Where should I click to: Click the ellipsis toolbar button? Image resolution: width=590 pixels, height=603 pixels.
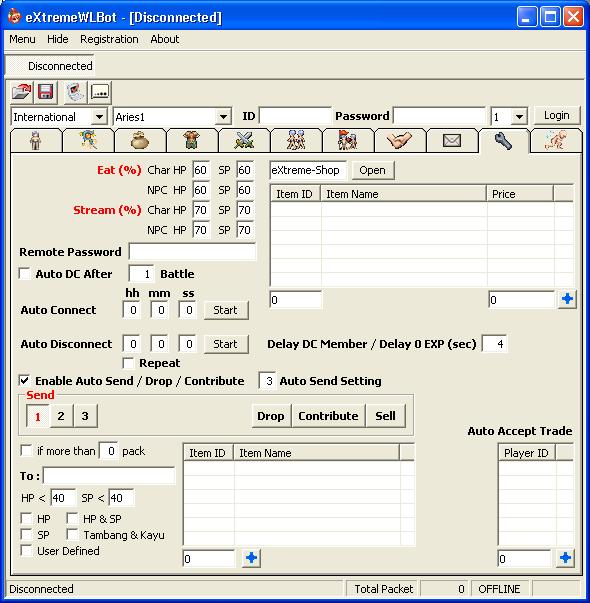coord(100,92)
